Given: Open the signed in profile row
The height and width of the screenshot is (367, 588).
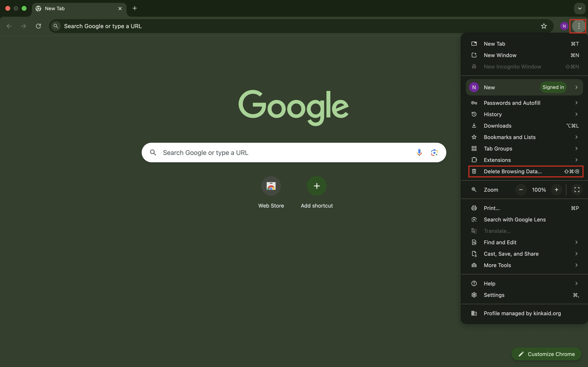Looking at the screenshot, I should [524, 87].
